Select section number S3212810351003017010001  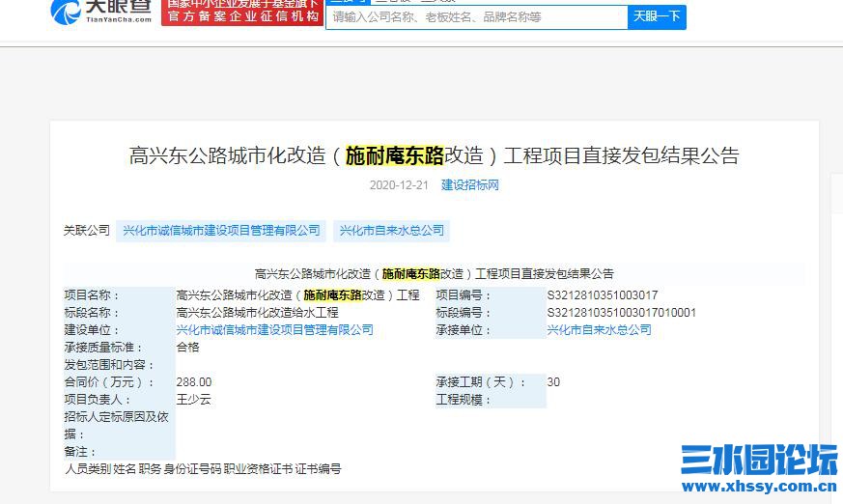tap(622, 313)
